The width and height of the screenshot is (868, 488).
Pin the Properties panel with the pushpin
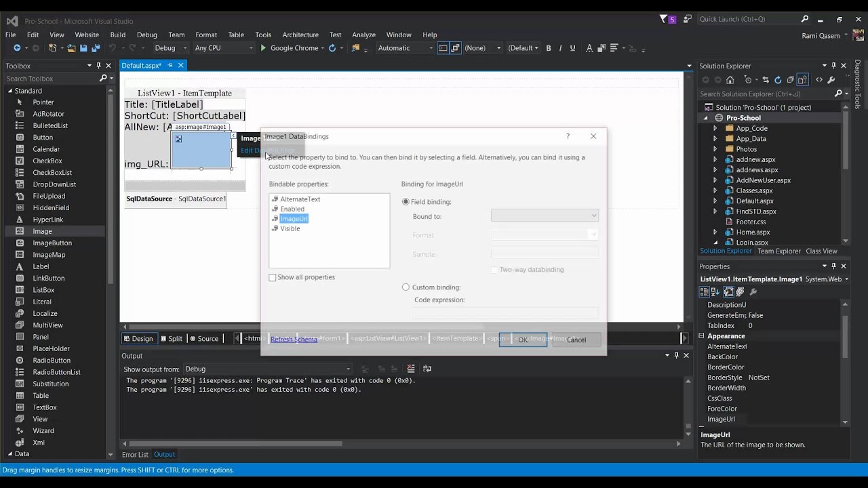click(x=834, y=266)
